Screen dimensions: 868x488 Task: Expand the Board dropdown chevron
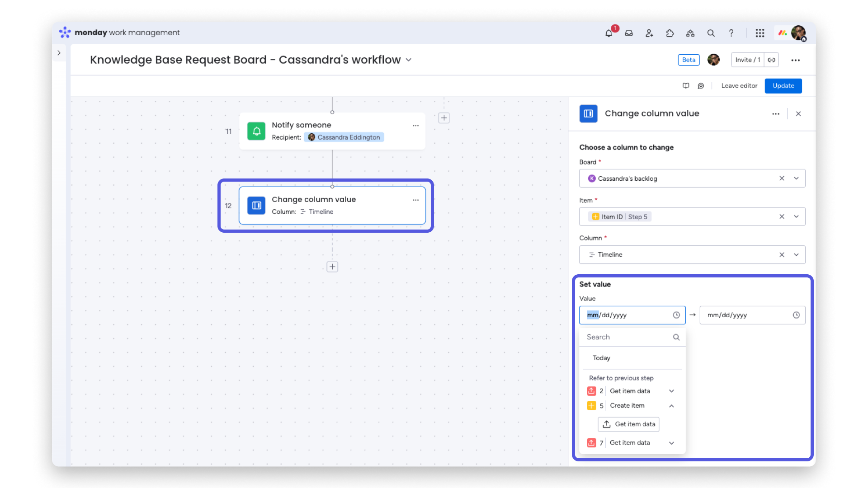coord(797,178)
